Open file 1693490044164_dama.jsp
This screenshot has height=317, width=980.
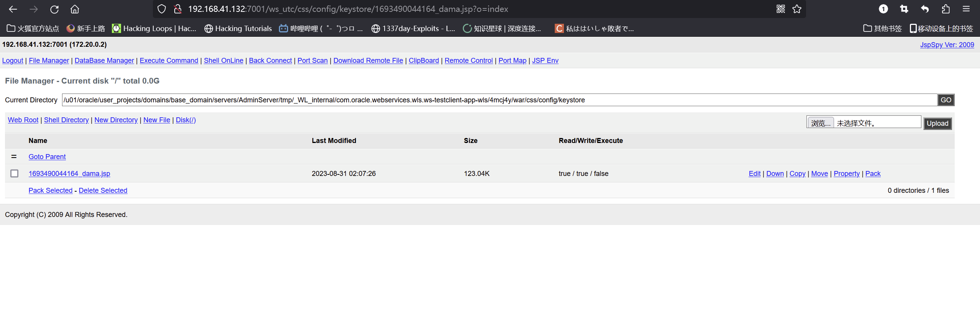click(69, 174)
